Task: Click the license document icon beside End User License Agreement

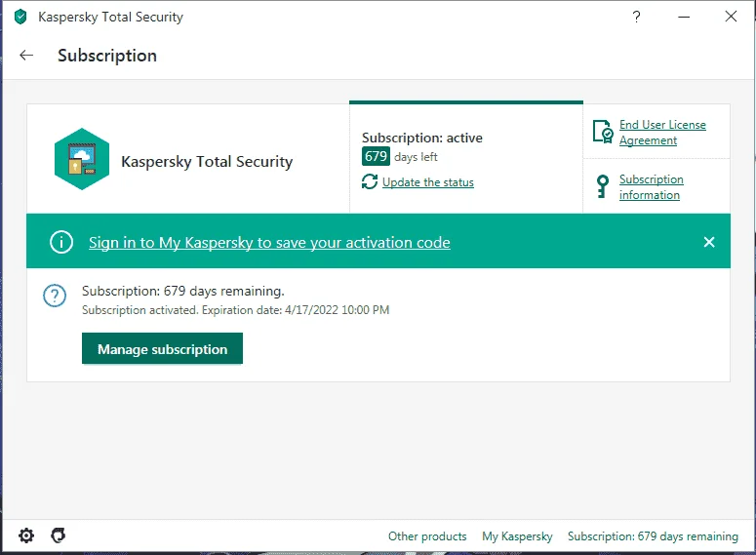Action: tap(603, 132)
